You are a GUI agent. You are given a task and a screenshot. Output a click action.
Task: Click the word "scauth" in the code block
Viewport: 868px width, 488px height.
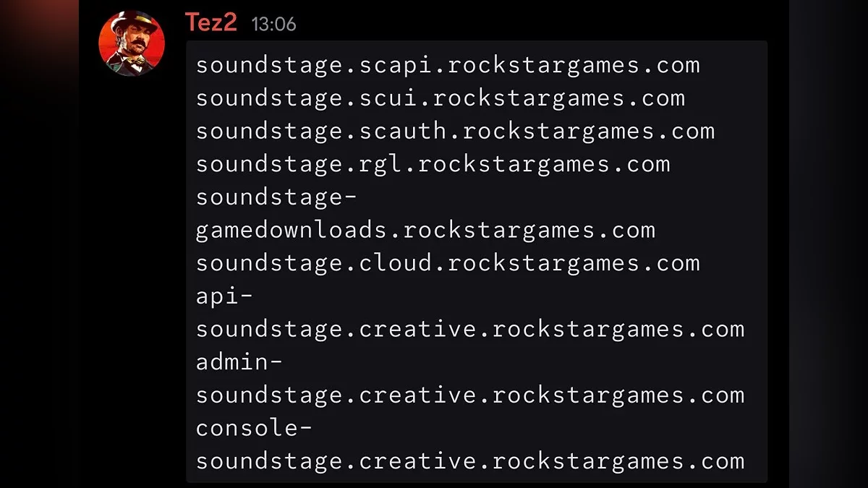403,132
